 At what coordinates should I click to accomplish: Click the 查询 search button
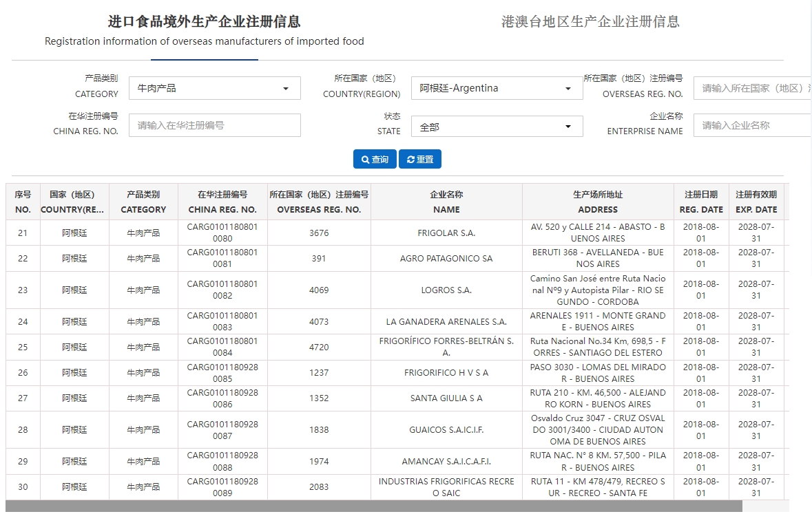pos(375,160)
